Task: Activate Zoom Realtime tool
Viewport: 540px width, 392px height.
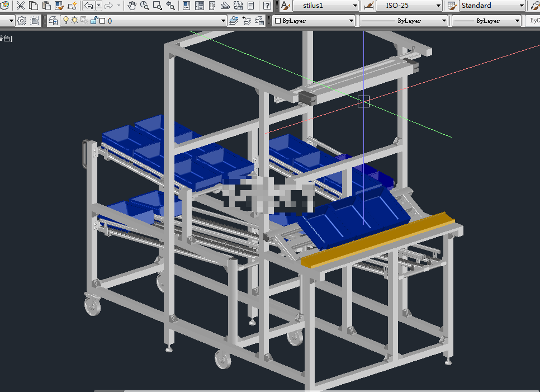Action: click(145, 6)
